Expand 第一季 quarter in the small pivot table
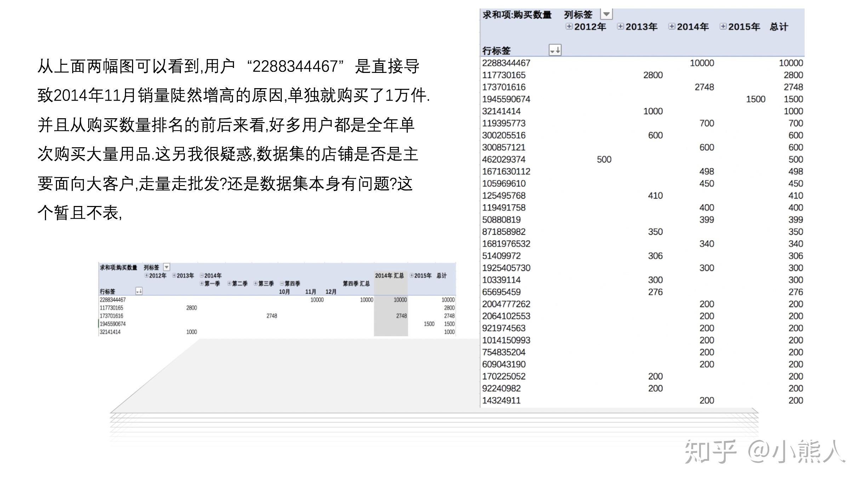Viewport: 868px width, 487px height. 202,283
